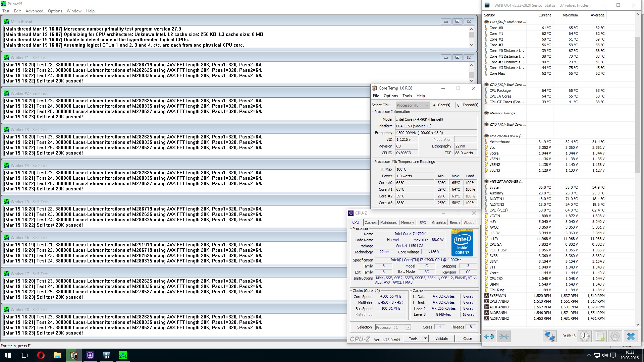This screenshot has height=362, width=644.
Task: Click the HWiNFO collapse arrows icon
Action: pyautogui.click(x=504, y=337)
